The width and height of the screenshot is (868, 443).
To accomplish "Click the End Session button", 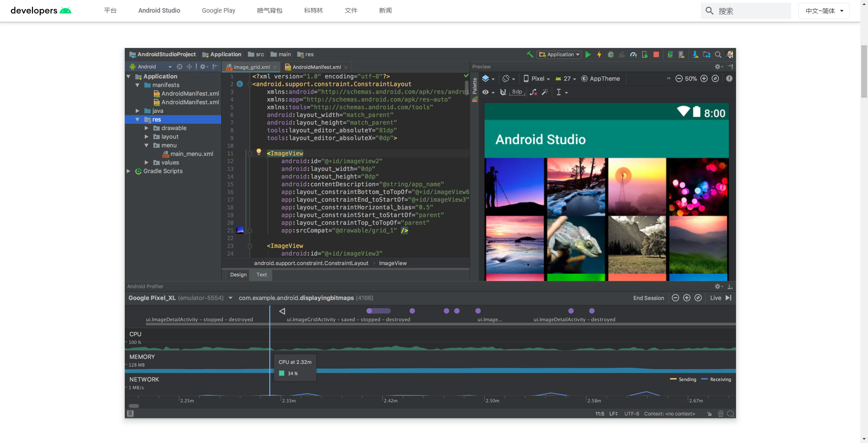I will [x=648, y=298].
